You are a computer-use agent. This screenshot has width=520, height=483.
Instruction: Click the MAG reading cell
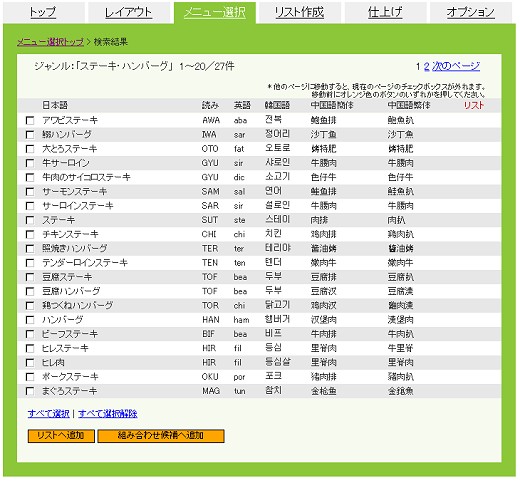pos(211,391)
